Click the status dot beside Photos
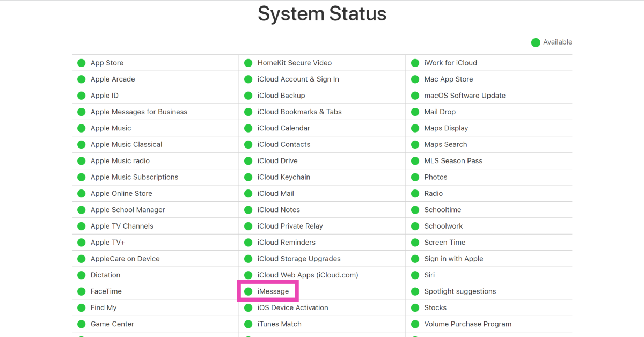The width and height of the screenshot is (644, 337). [x=415, y=177]
